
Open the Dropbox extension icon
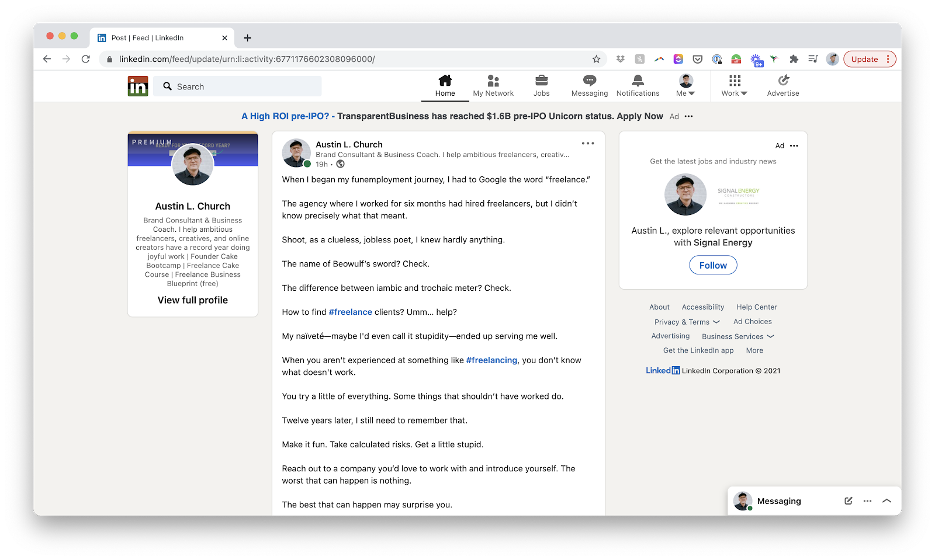621,59
